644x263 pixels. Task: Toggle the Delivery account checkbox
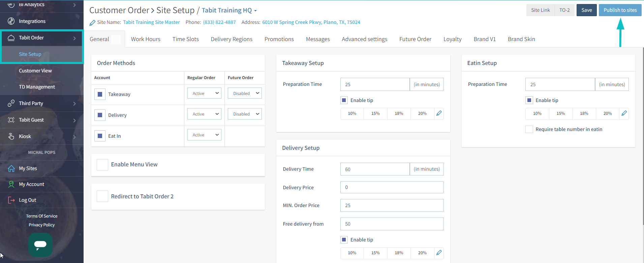click(100, 115)
